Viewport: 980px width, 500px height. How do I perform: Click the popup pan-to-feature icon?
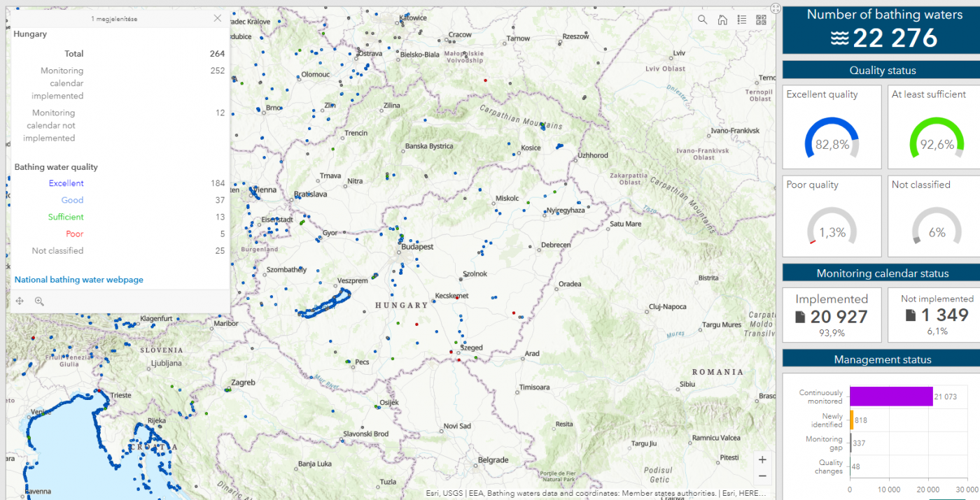[x=20, y=301]
